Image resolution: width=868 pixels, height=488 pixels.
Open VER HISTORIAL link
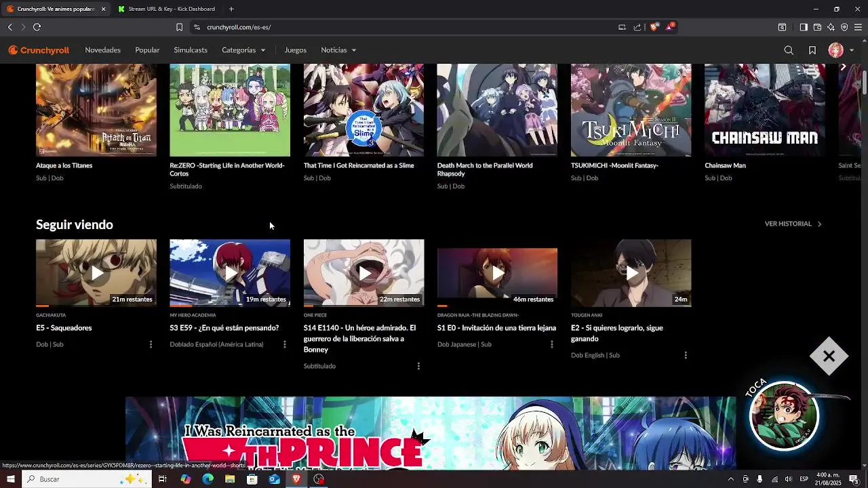tap(793, 224)
